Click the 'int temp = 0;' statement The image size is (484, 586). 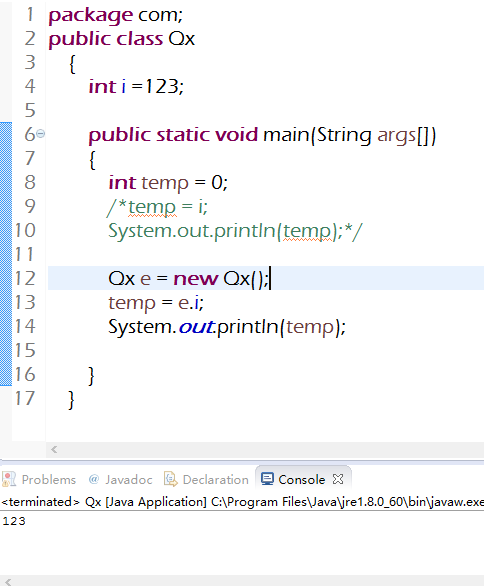[x=168, y=183]
